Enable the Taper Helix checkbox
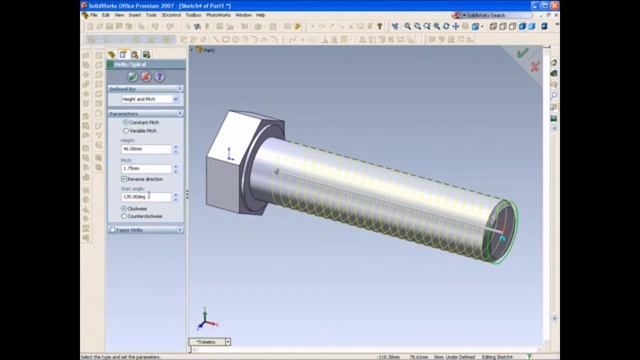640x360 pixels. [x=113, y=230]
